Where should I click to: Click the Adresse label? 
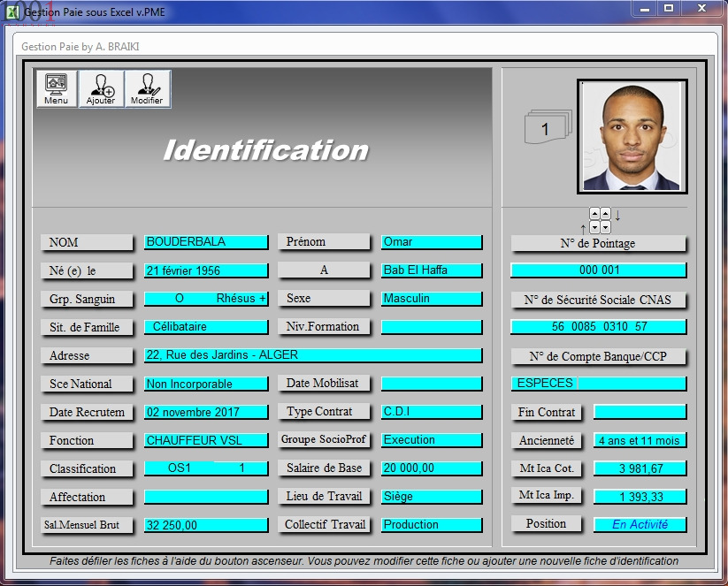(x=87, y=355)
